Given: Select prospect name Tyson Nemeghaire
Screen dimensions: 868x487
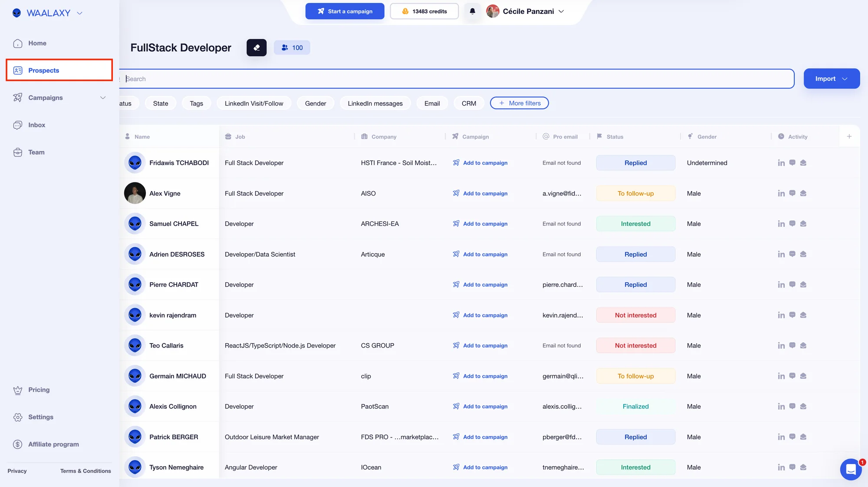Looking at the screenshot, I should click(176, 467).
